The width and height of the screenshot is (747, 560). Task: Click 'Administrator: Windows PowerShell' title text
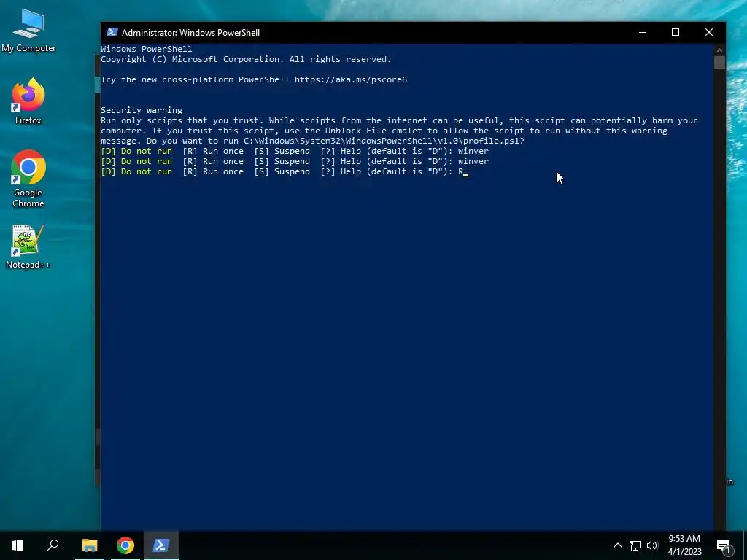pyautogui.click(x=190, y=32)
